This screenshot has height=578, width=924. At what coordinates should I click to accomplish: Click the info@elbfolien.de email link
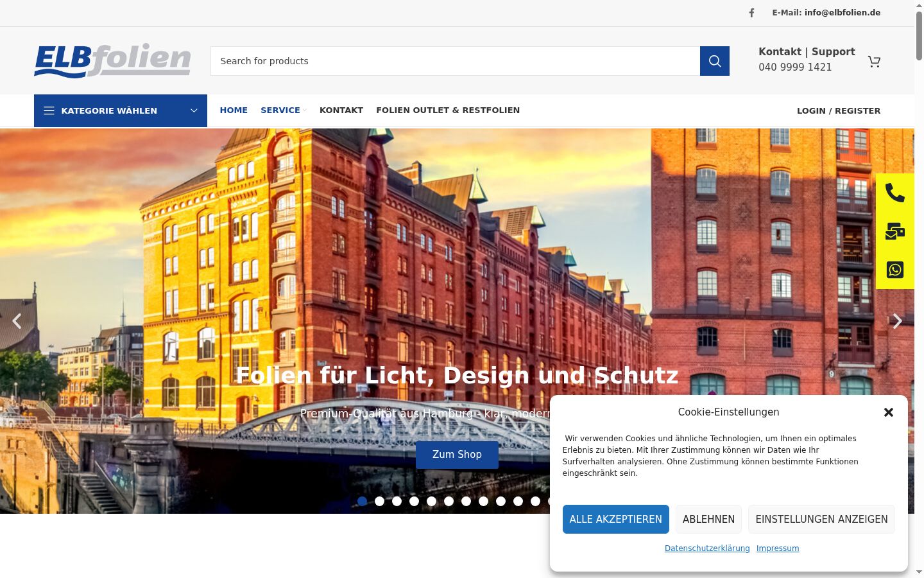click(x=842, y=12)
